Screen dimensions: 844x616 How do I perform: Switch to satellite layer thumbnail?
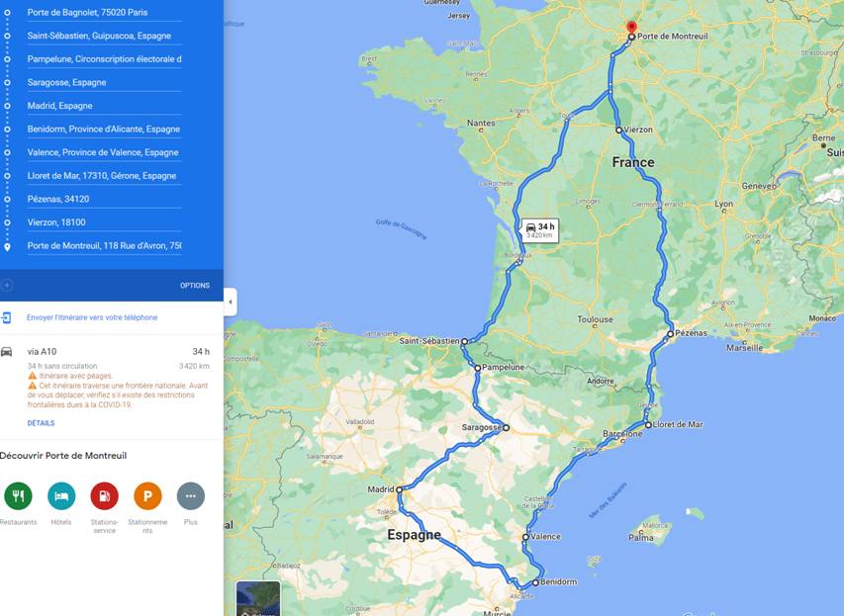[x=258, y=598]
